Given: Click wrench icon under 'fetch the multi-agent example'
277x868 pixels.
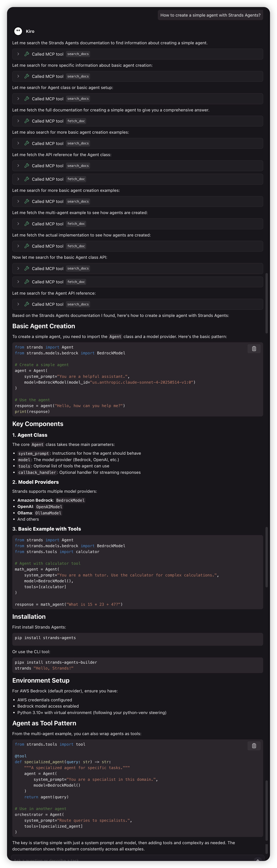Looking at the screenshot, I should coord(27,224).
